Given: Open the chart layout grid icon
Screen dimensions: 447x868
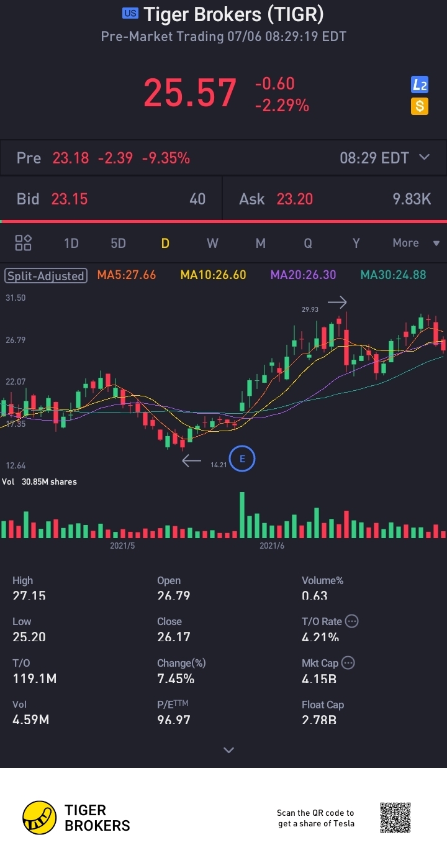Looking at the screenshot, I should pyautogui.click(x=24, y=243).
